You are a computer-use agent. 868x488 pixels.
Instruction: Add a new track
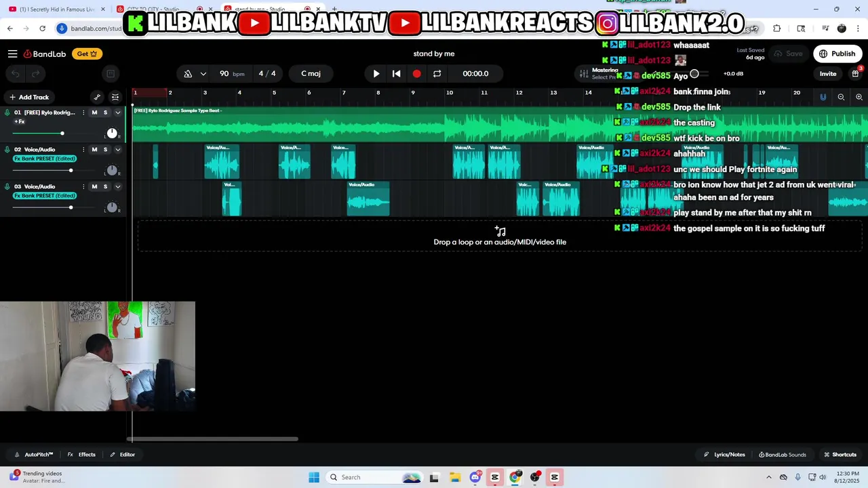tap(29, 97)
